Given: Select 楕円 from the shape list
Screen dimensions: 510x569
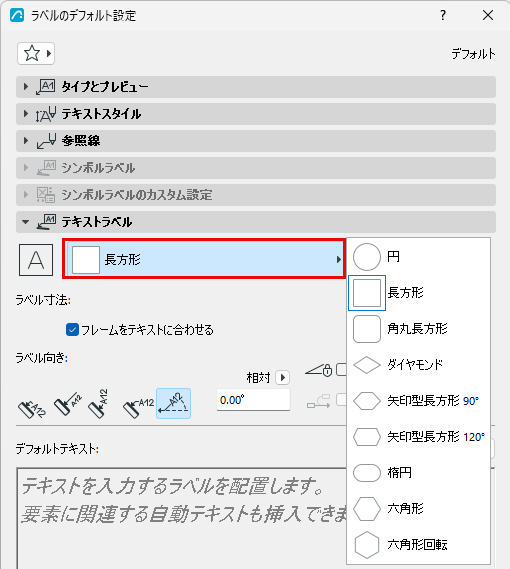Looking at the screenshot, I should coord(419,472).
